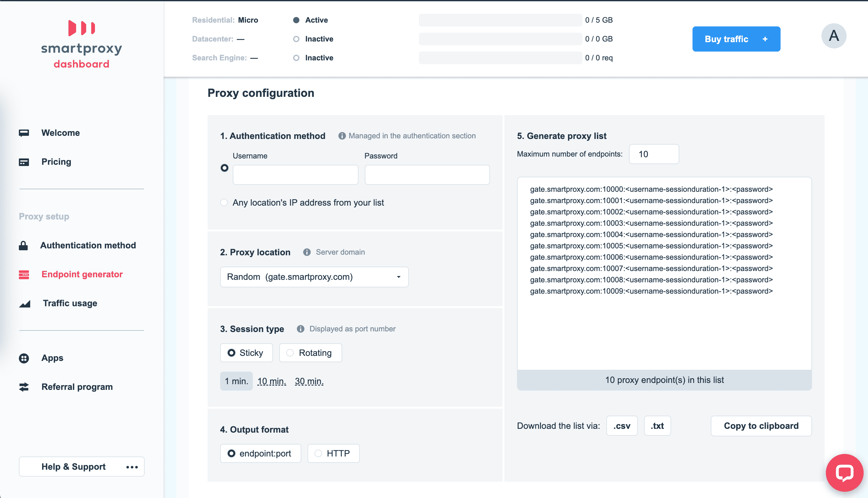Click the Search Engine Inactive status circle
868x498 pixels.
296,58
